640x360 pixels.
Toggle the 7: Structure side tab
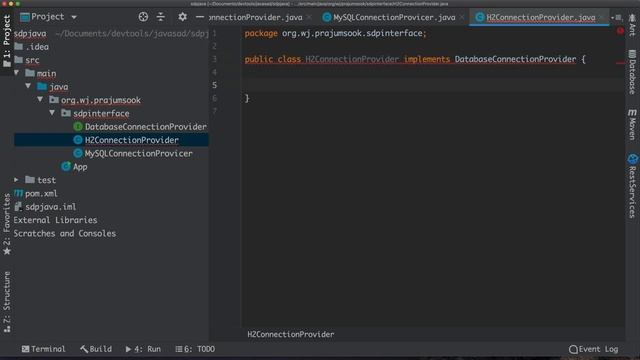point(7,302)
